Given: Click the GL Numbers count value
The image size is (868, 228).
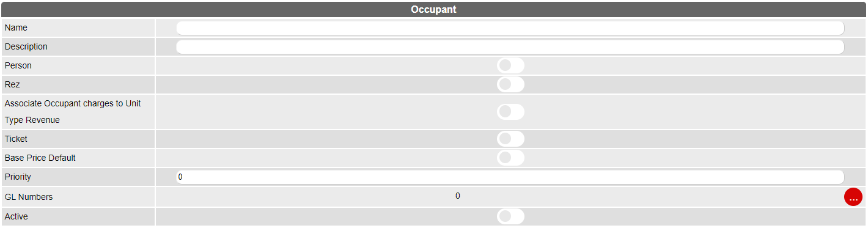Looking at the screenshot, I should click(x=458, y=196).
